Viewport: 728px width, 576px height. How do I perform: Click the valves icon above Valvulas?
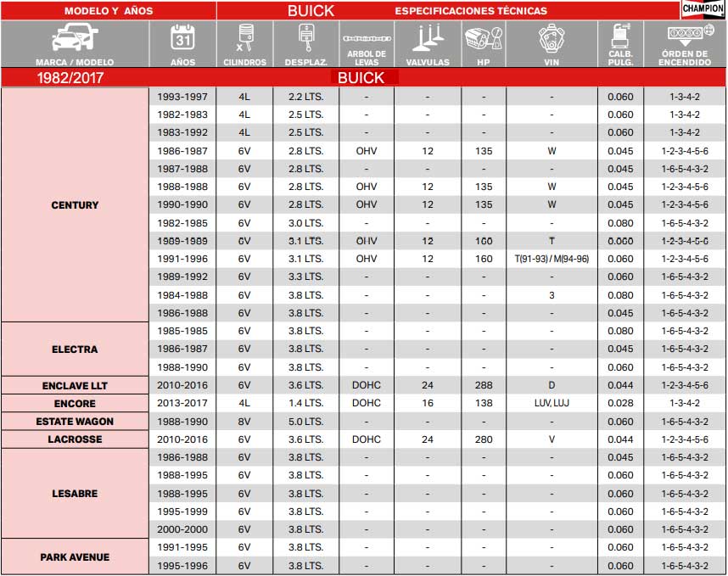coord(428,38)
